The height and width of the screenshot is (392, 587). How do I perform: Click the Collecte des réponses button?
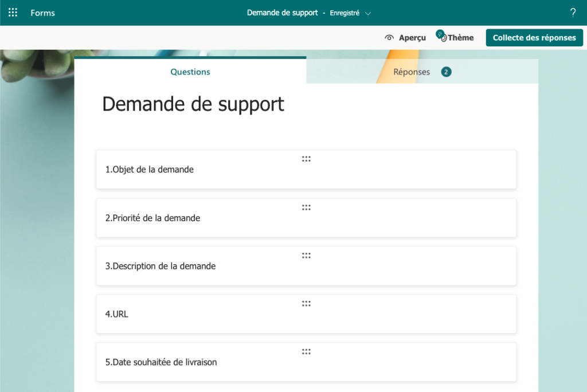[534, 38]
